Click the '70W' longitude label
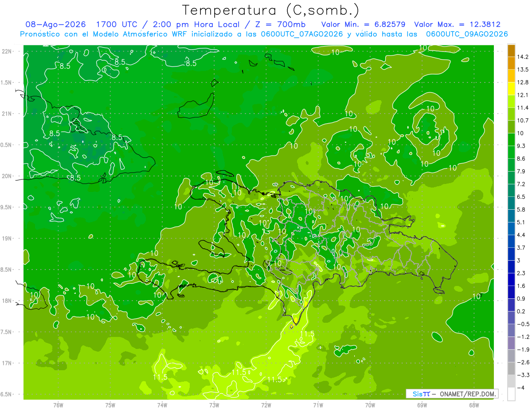This screenshot has height=411, width=532. pyautogui.click(x=370, y=405)
